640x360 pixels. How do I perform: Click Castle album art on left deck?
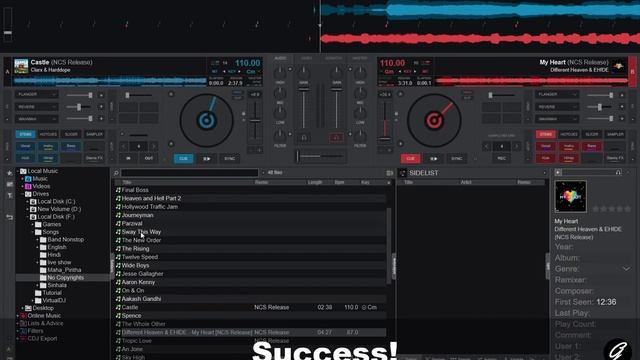(x=21, y=66)
